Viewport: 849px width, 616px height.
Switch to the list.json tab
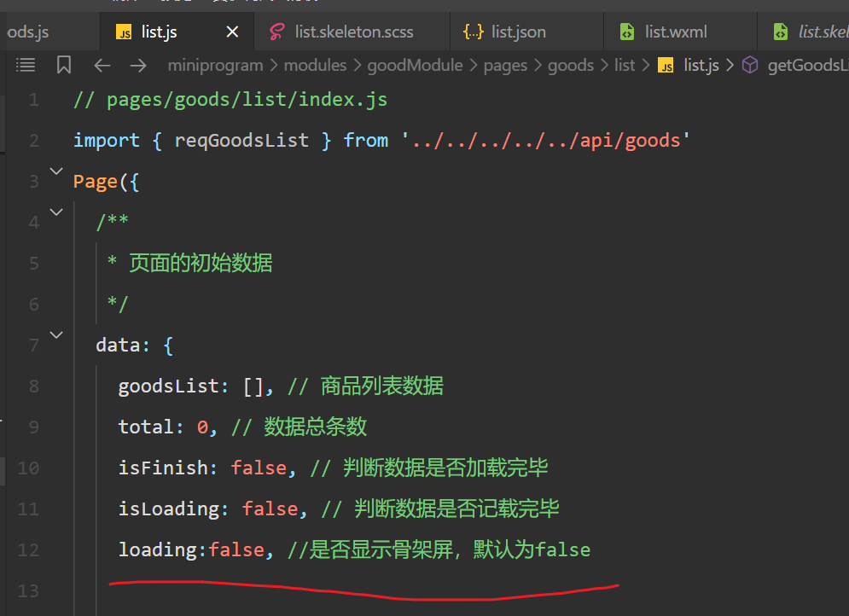point(518,32)
